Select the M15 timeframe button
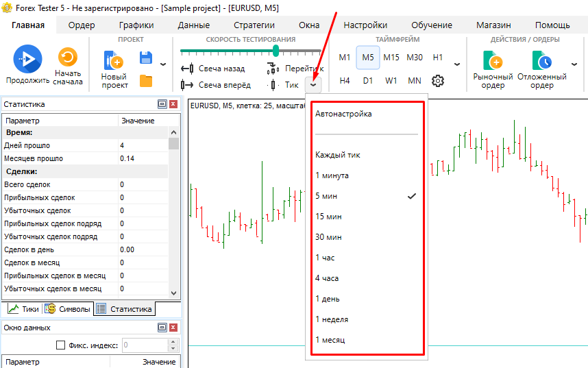The image size is (588, 368). [391, 58]
